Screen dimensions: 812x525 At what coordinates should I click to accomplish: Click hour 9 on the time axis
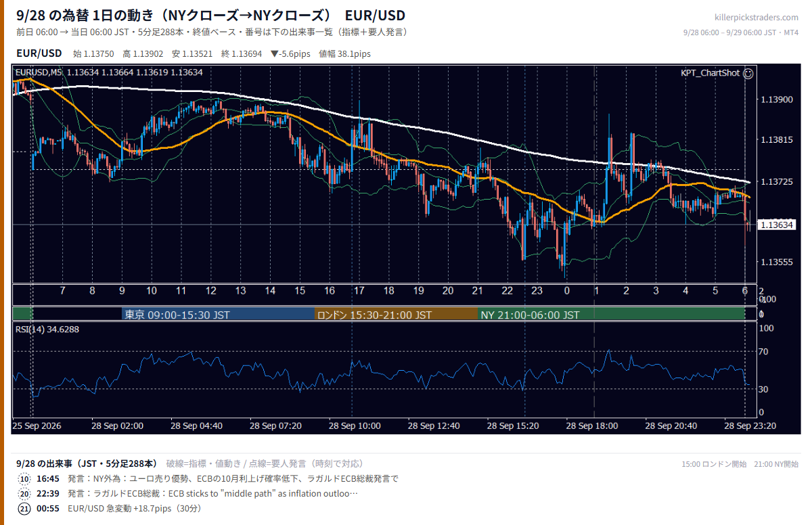[x=122, y=291]
